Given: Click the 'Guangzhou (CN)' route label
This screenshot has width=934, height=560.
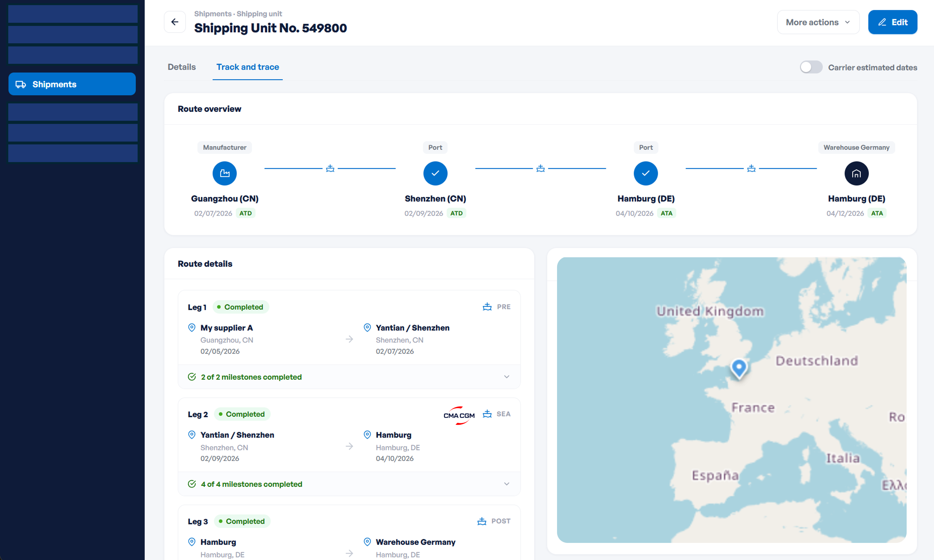Looking at the screenshot, I should tap(225, 199).
